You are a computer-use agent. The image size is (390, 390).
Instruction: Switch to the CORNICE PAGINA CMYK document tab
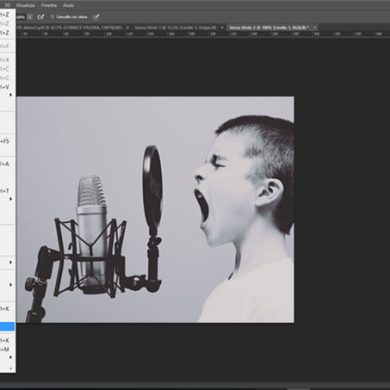(x=69, y=28)
